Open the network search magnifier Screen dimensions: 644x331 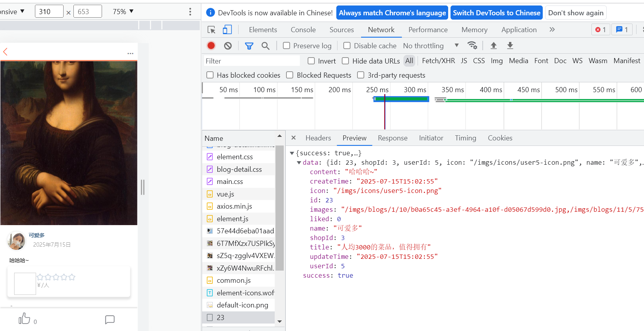266,46
